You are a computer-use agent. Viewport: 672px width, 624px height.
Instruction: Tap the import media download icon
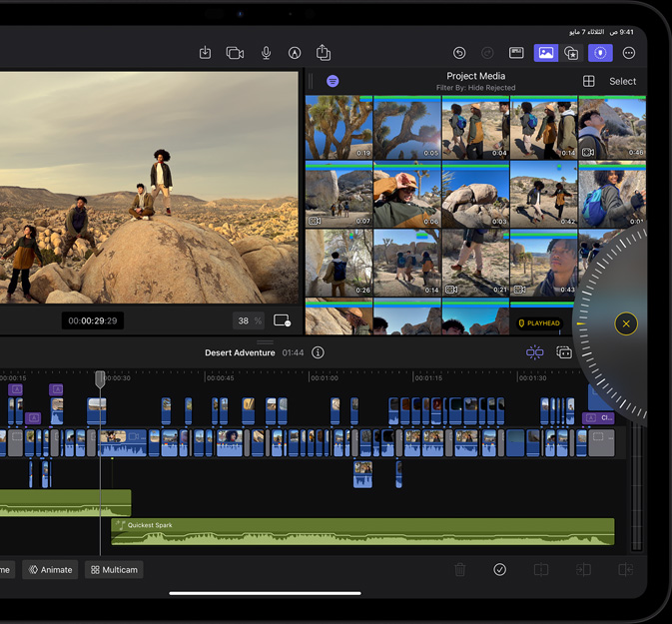205,53
